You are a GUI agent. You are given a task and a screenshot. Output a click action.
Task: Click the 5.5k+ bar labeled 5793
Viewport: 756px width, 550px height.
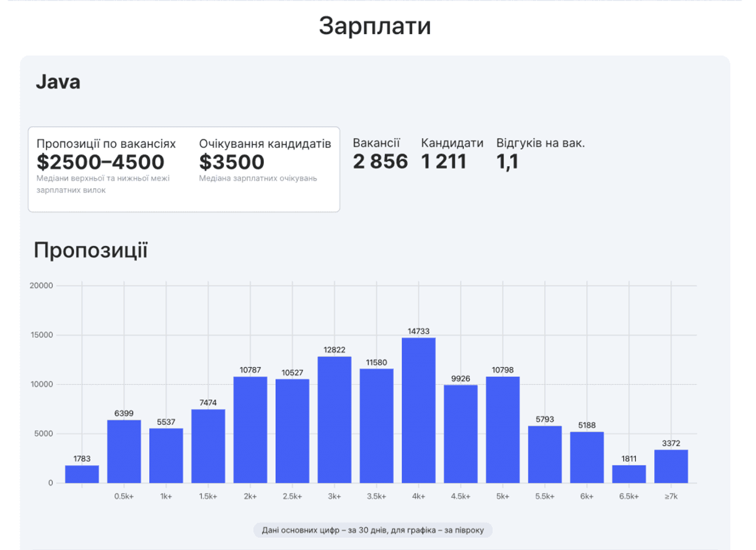(x=544, y=454)
